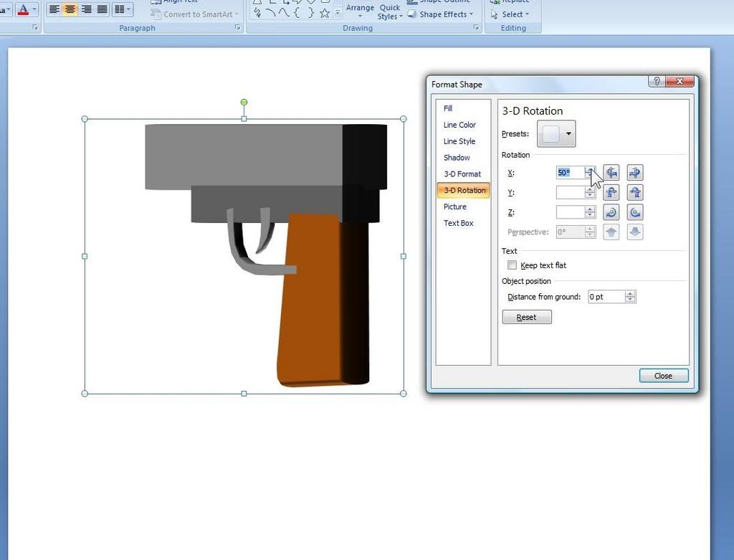Align text left in Paragraph group
734x560 pixels.
click(54, 9)
